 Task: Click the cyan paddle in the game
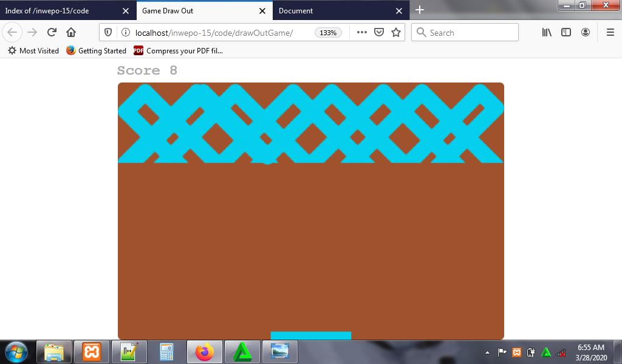311,335
